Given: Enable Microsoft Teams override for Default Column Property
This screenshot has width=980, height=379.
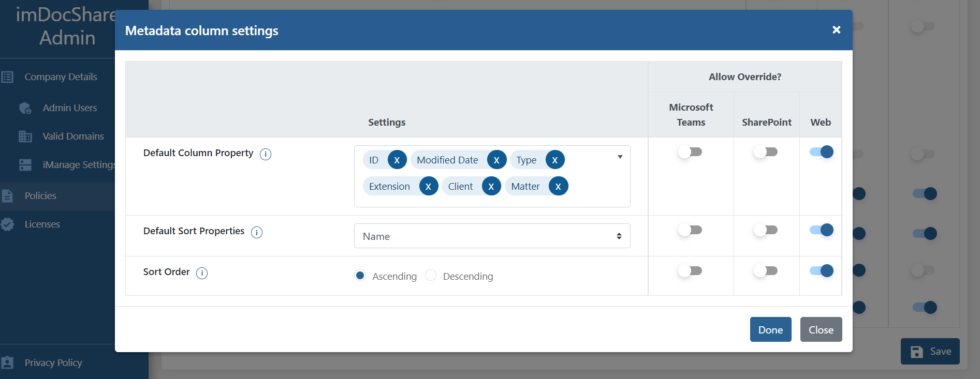Looking at the screenshot, I should click(690, 152).
